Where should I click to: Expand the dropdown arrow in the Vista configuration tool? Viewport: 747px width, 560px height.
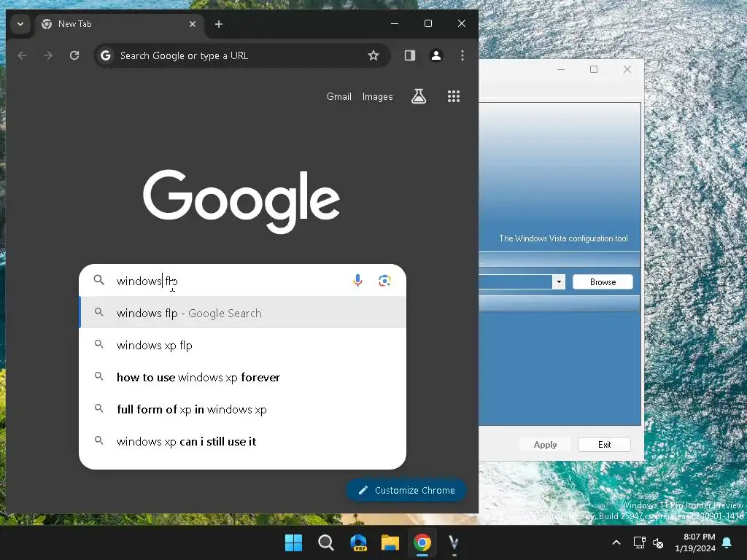pyautogui.click(x=559, y=282)
